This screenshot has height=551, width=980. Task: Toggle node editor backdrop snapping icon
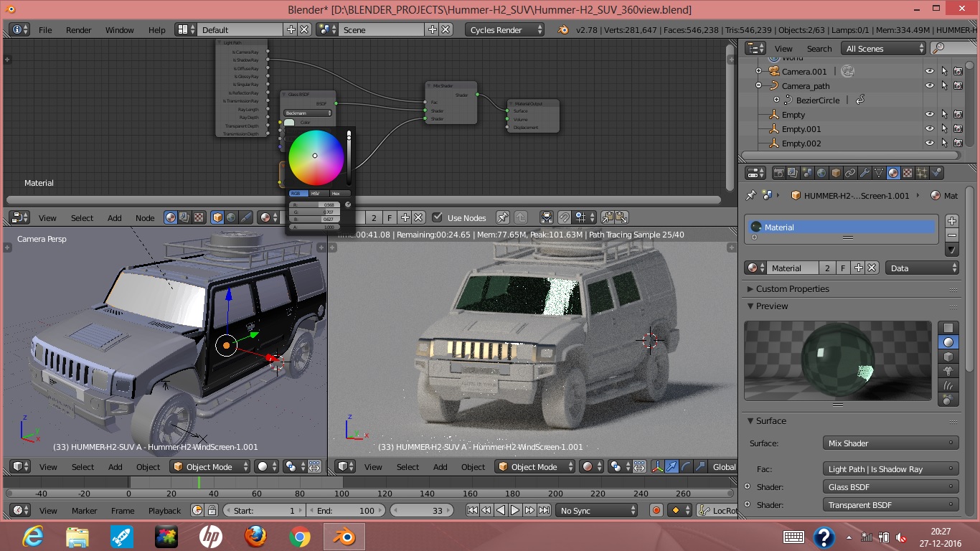[565, 217]
